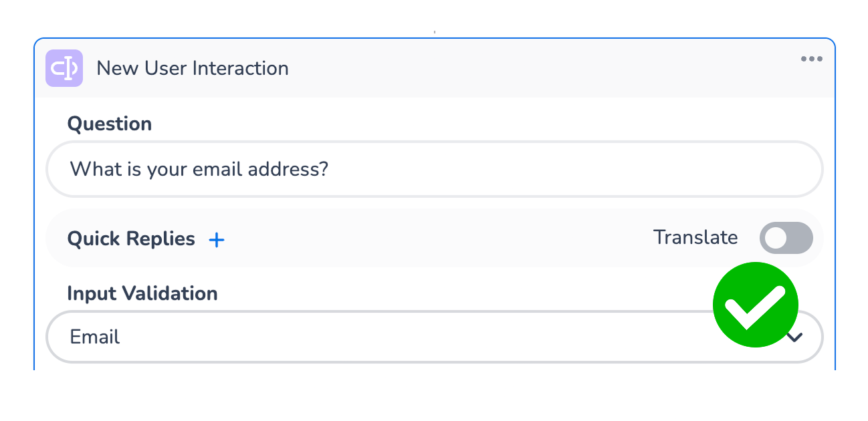The height and width of the screenshot is (421, 868).
Task: Enable the Translate toggle switch
Action: point(786,239)
